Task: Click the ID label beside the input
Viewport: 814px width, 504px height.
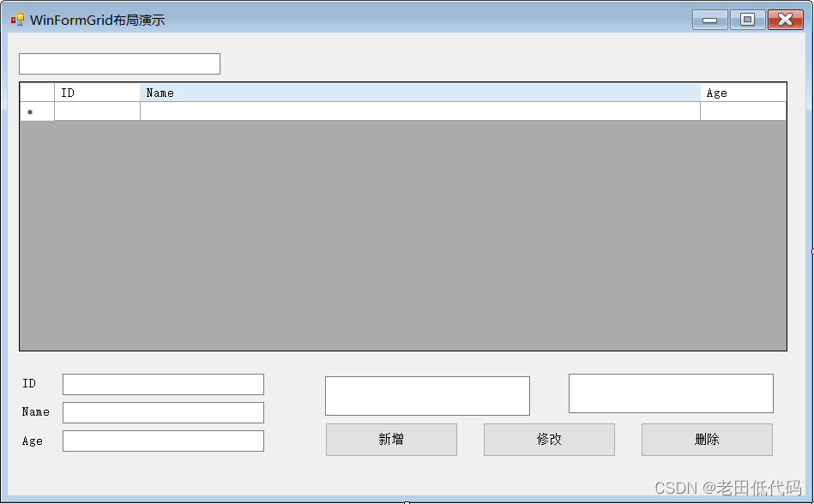Action: [x=29, y=383]
